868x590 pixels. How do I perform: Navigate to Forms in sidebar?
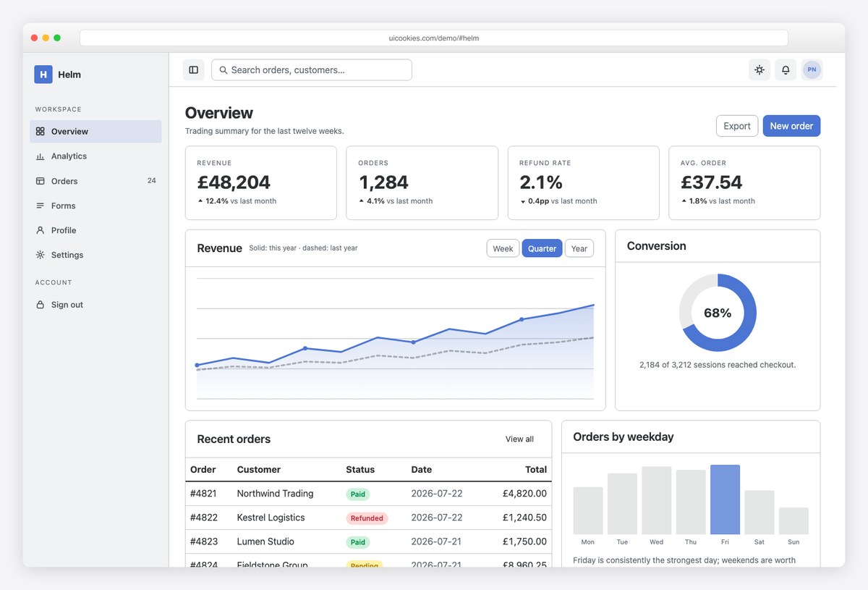pyautogui.click(x=95, y=206)
